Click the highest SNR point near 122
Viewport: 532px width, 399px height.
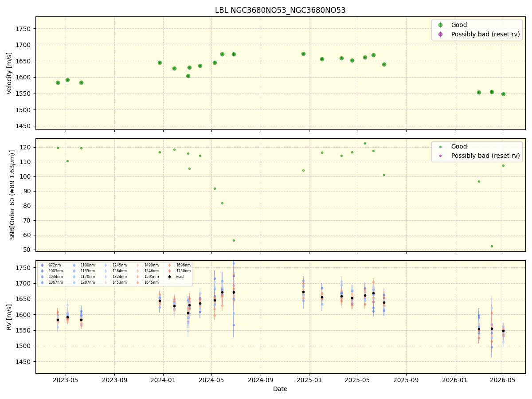[x=365, y=143]
